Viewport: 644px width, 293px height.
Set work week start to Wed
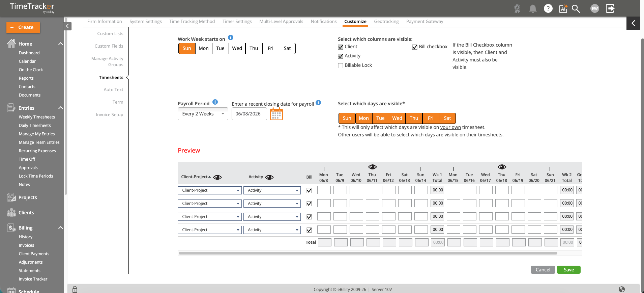coord(237,48)
